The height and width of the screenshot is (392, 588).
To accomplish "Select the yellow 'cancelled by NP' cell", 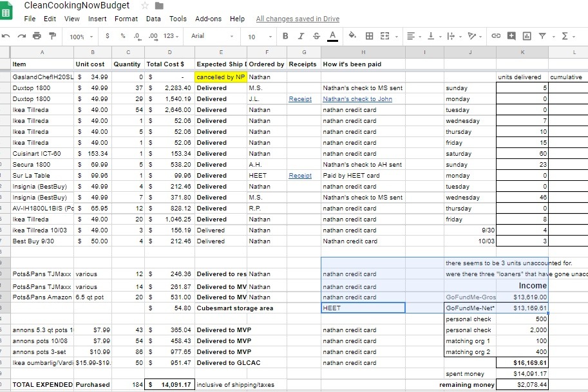I will click(x=221, y=77).
